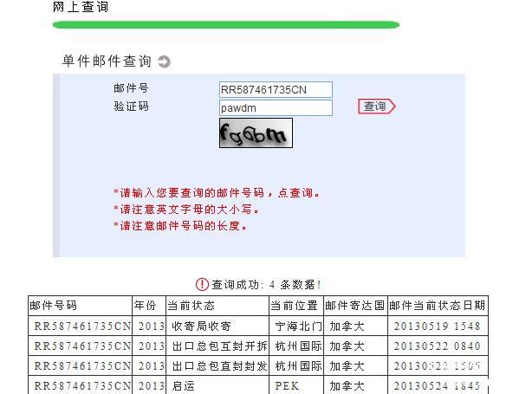Screen dimensions: 532x394
Task: Select the 邮件寄达国 column header
Action: (355, 306)
